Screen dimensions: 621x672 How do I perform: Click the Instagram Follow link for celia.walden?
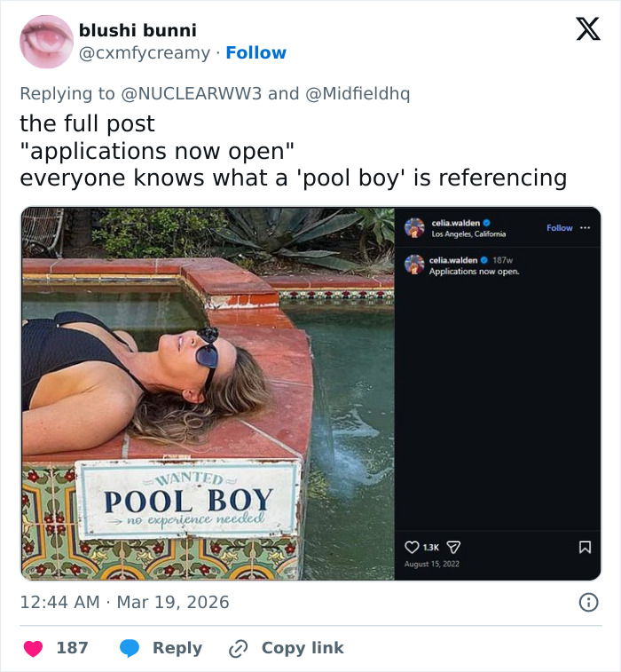559,228
